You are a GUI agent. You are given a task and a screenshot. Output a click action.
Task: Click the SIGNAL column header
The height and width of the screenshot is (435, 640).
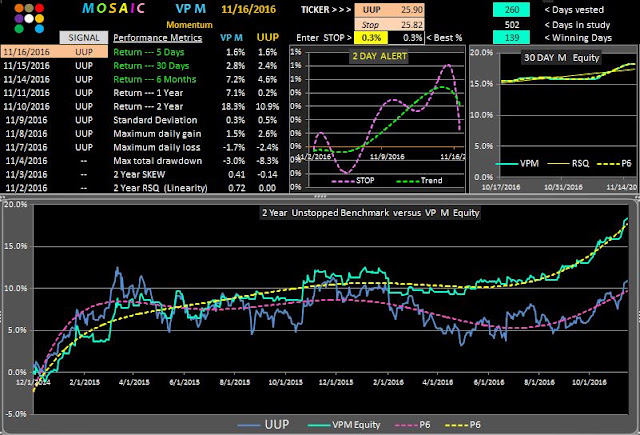(84, 38)
